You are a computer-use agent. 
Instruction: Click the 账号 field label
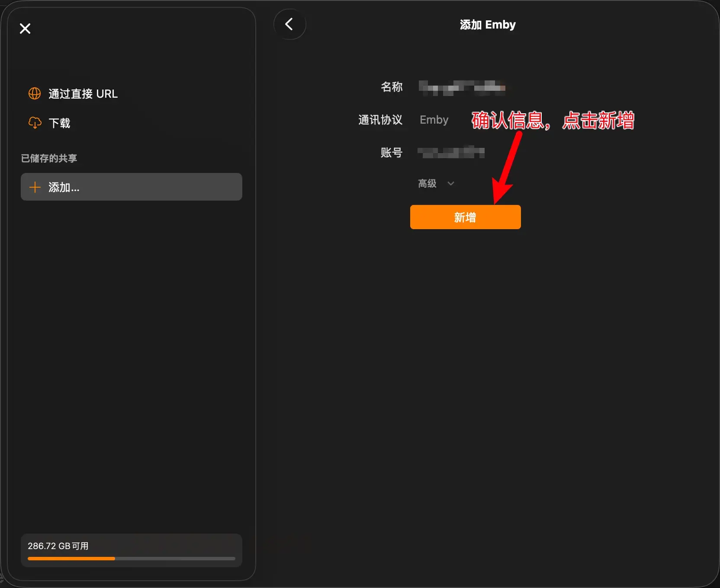tap(392, 153)
